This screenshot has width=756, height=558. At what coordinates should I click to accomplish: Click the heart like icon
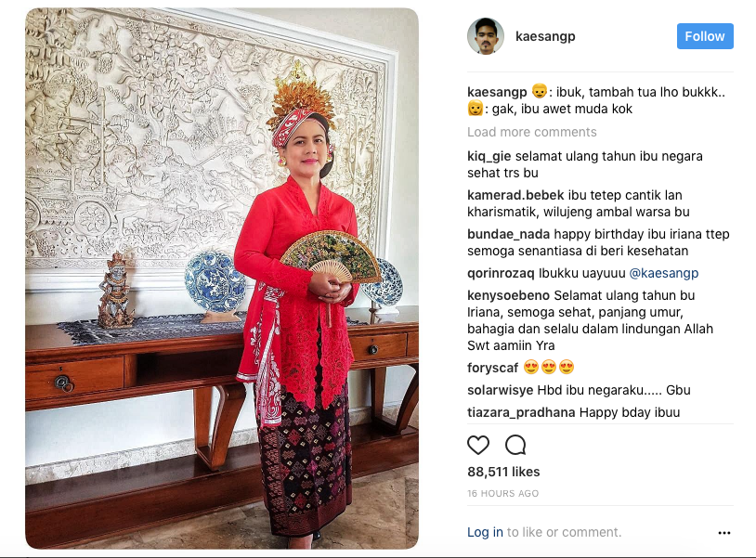pos(478,445)
